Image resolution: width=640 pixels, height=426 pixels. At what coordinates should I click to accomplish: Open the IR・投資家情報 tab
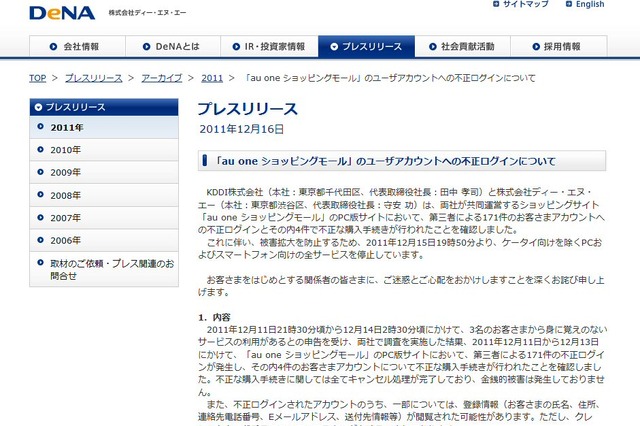pos(269,47)
